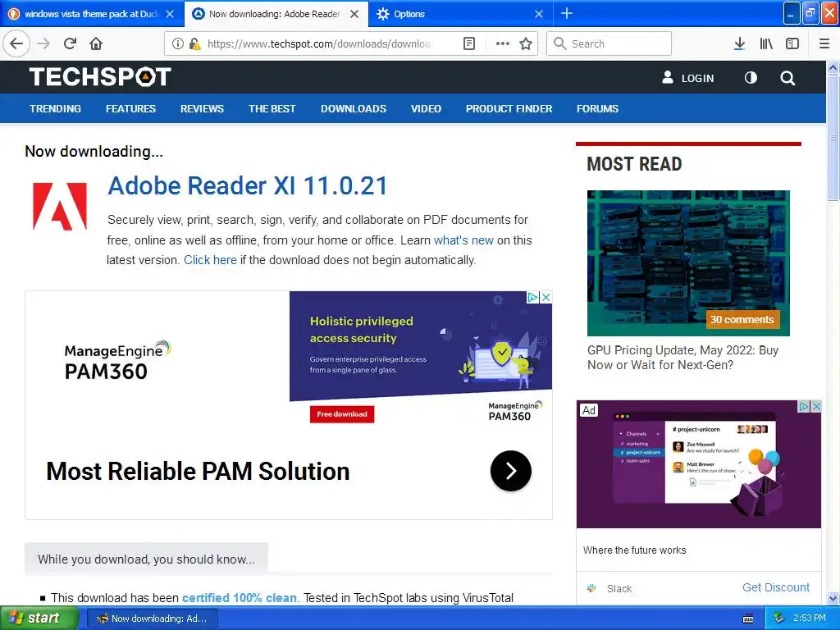Open AdChoices icon on ManageEngine ad

[x=533, y=297]
